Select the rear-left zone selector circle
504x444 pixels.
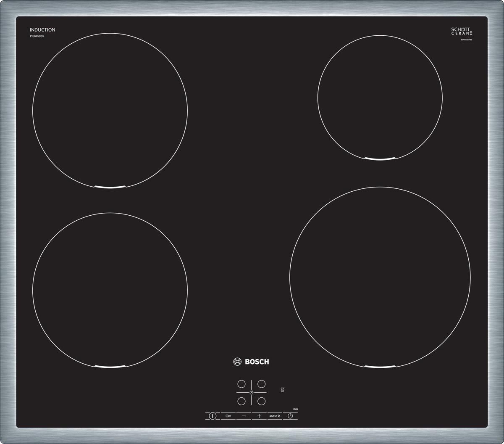coord(241,384)
